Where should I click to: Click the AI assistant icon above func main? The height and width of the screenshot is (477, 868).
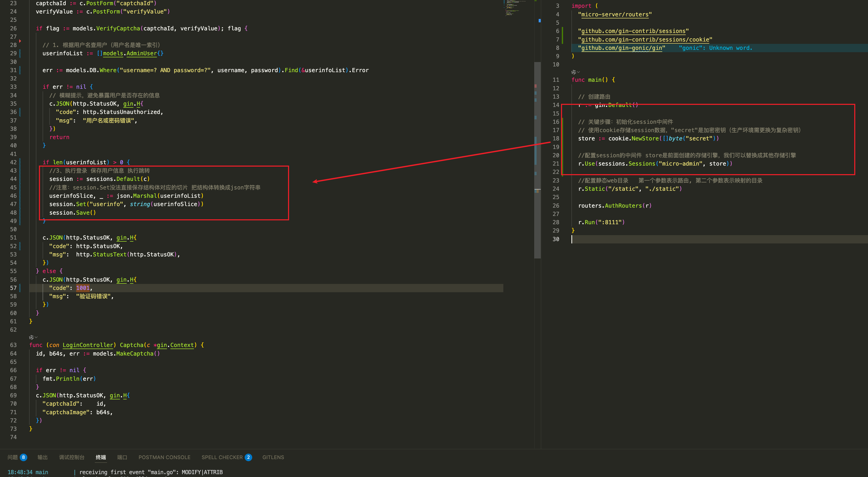point(573,72)
